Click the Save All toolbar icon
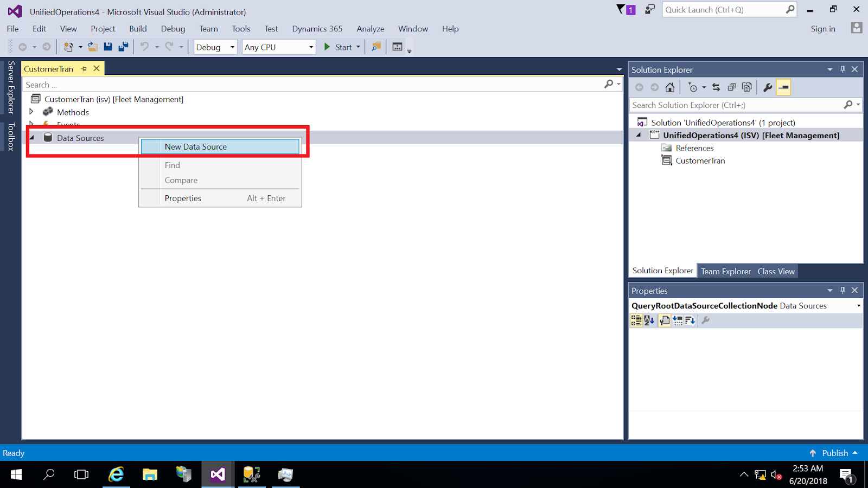868x488 pixels. pos(123,47)
